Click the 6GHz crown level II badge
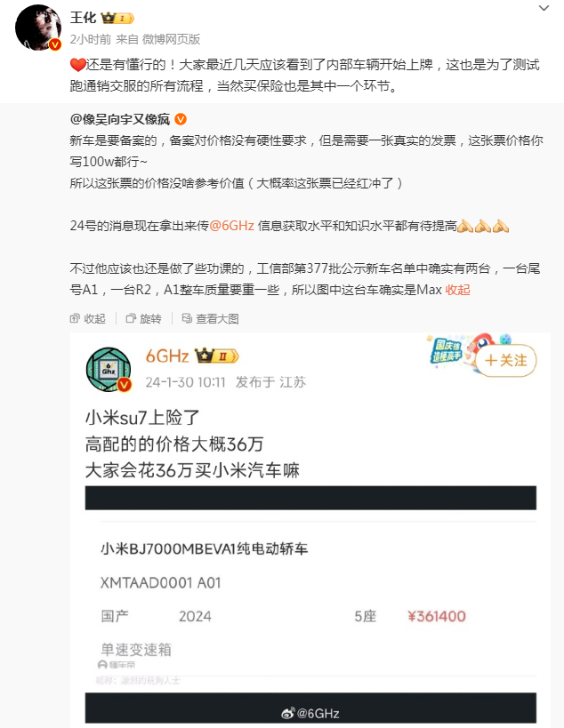The image size is (564, 728). pyautogui.click(x=217, y=356)
